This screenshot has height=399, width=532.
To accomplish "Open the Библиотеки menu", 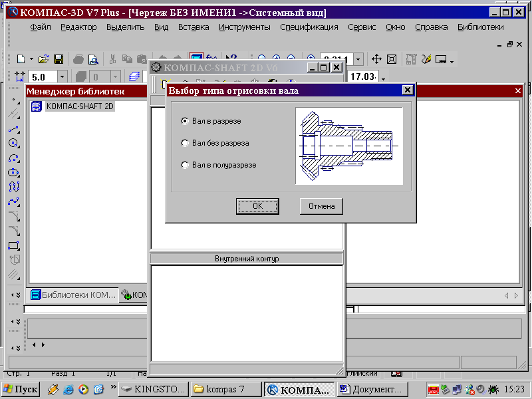I will click(x=481, y=27).
